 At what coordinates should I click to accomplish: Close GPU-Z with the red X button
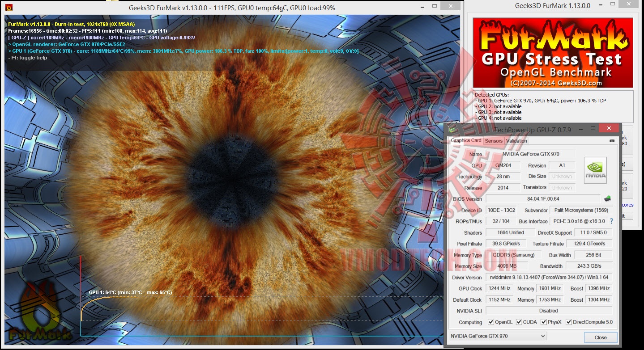609,128
